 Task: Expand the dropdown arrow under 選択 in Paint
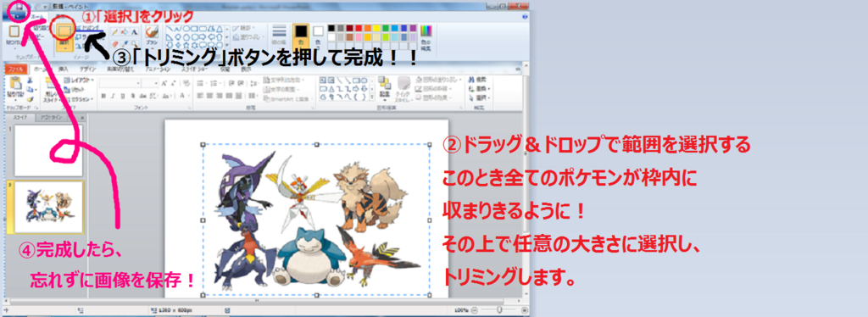click(65, 47)
